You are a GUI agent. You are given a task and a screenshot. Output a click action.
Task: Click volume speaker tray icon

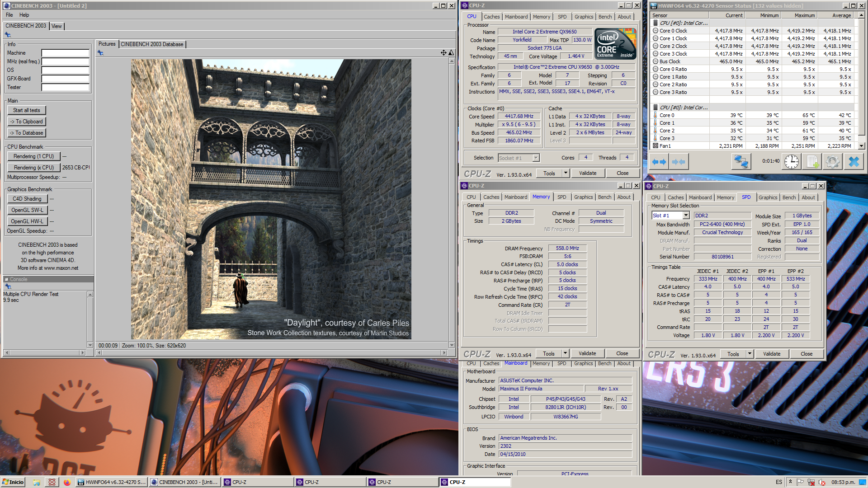(822, 482)
